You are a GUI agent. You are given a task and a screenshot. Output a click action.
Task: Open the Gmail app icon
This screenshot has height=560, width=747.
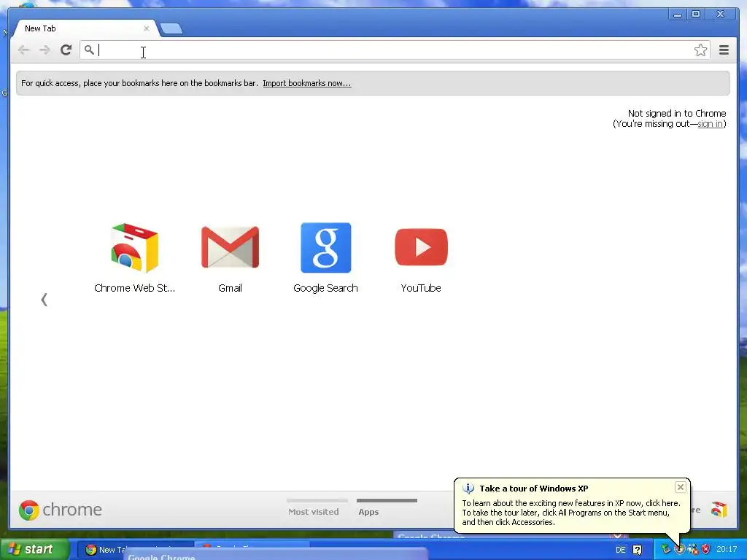[230, 257]
